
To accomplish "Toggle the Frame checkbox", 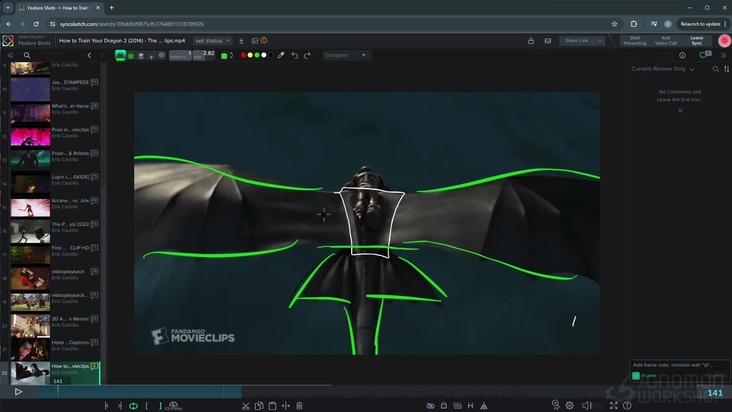I will tap(636, 376).
